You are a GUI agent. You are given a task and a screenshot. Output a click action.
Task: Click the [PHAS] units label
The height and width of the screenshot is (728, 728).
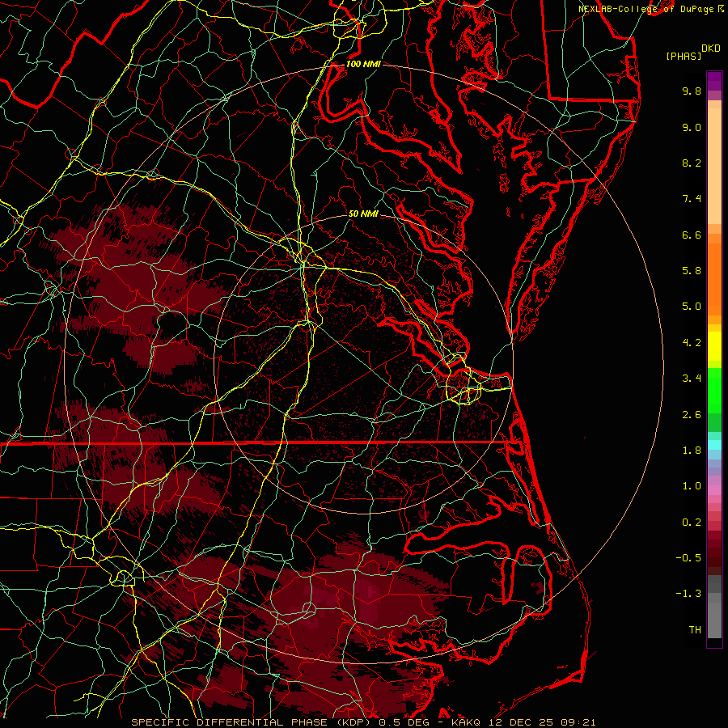pyautogui.click(x=684, y=56)
